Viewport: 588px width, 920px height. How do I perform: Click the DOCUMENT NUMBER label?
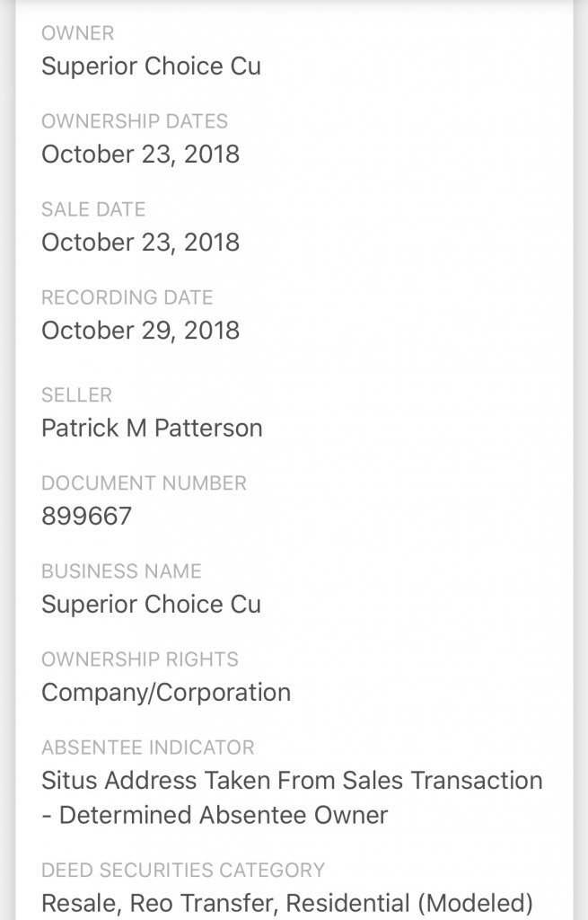click(144, 483)
